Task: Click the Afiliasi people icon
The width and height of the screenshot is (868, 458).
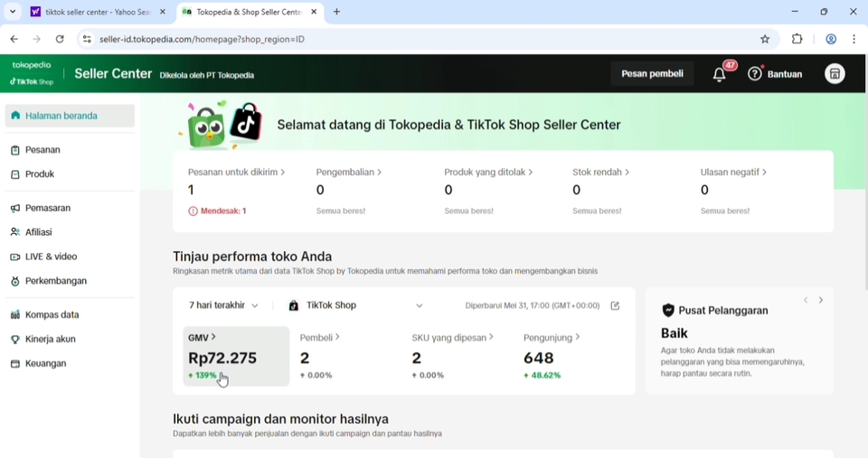Action: tap(15, 232)
